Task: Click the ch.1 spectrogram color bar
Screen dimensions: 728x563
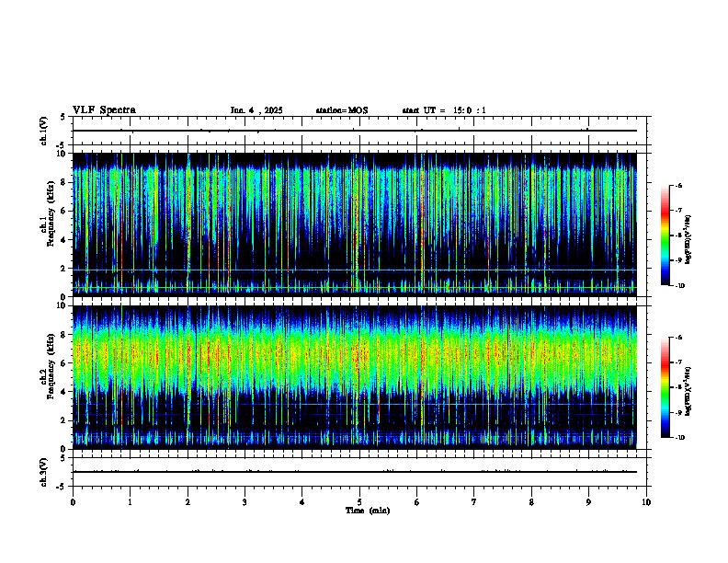Action: coord(665,236)
